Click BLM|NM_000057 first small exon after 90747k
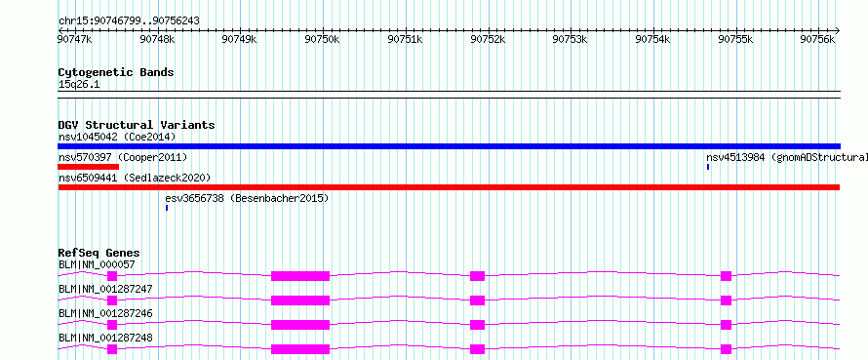 point(112,276)
